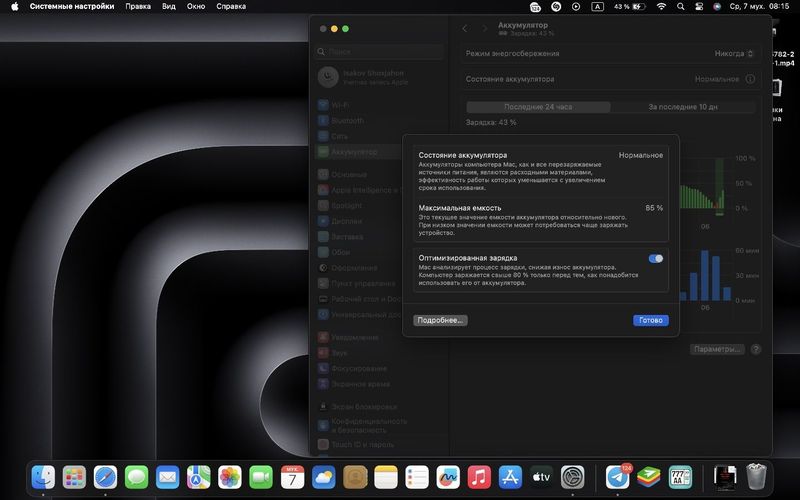Open Finder from the dock
The height and width of the screenshot is (500, 800).
(43, 478)
